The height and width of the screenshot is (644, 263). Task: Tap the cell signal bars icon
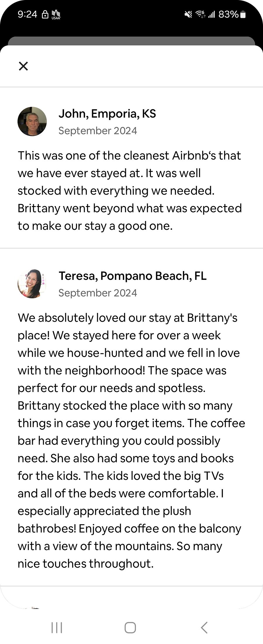[212, 14]
